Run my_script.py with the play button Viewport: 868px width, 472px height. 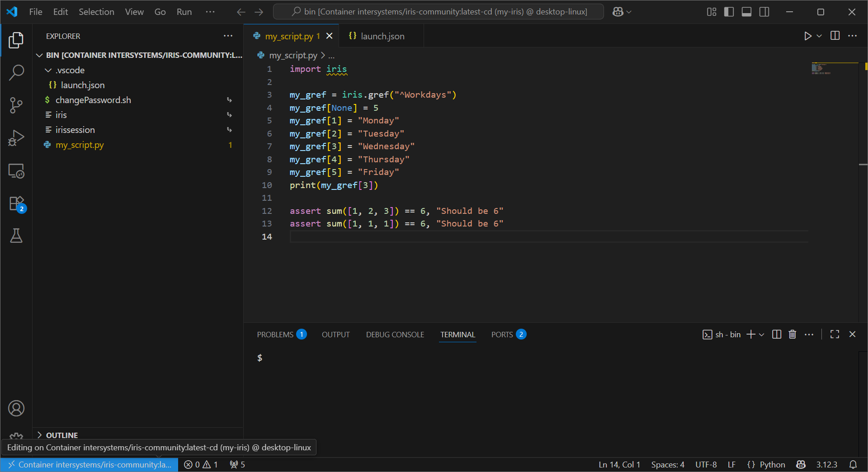coord(808,36)
